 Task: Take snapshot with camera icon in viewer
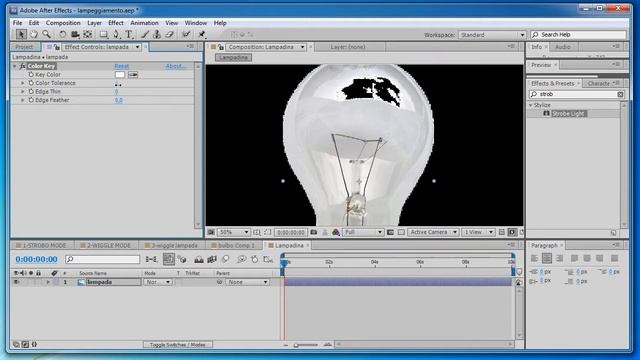313,232
